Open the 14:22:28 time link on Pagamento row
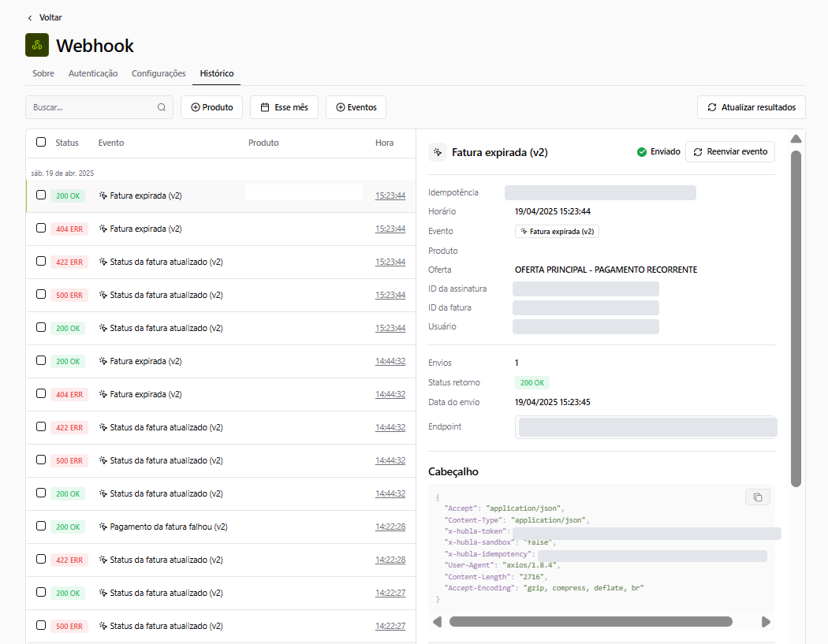 tap(390, 527)
